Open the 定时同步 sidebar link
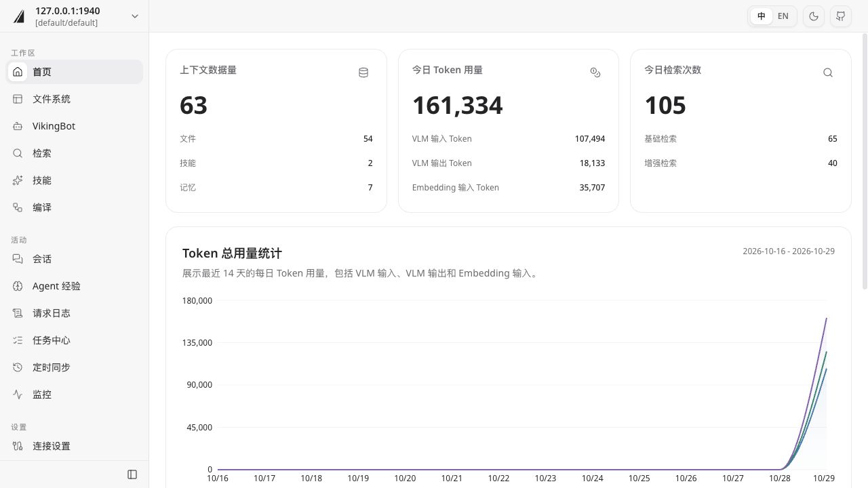868x488 pixels. click(x=75, y=367)
